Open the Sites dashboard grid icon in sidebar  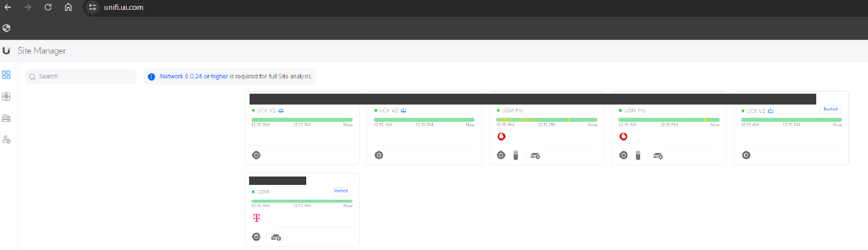point(6,75)
